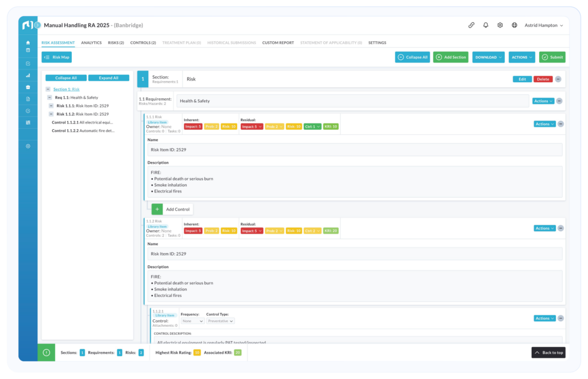Screen dimensions: 588x379
Task: Open Ctrl: 1 dropdown for risk 1.1.1
Action: point(312,127)
